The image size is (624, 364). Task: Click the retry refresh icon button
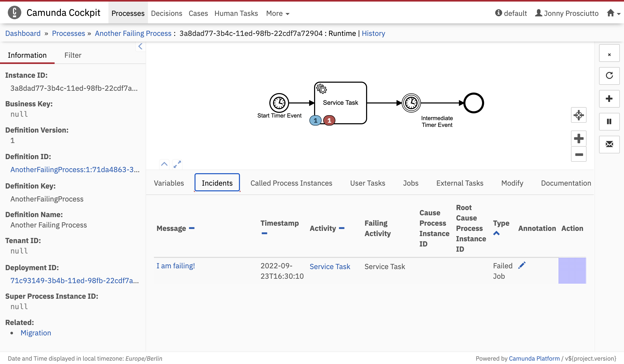click(x=609, y=76)
